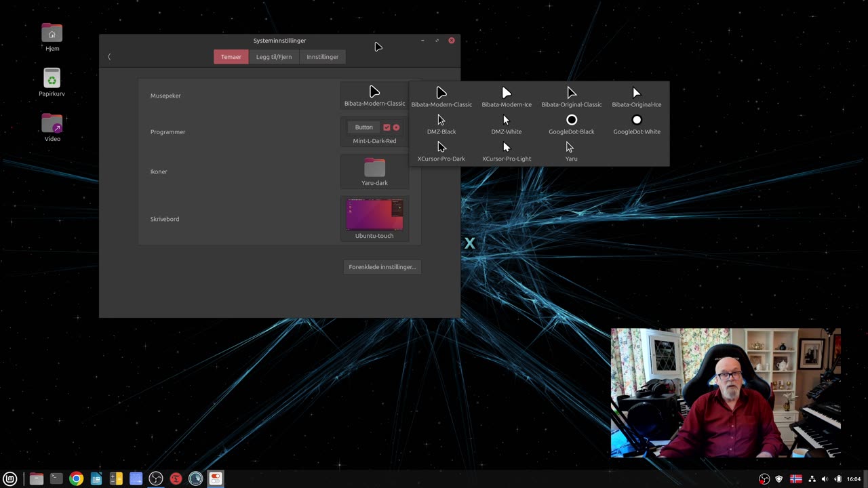Select the XCursor-Pro-Dark cursor
Viewport: 868px width, 488px height.
tap(441, 152)
